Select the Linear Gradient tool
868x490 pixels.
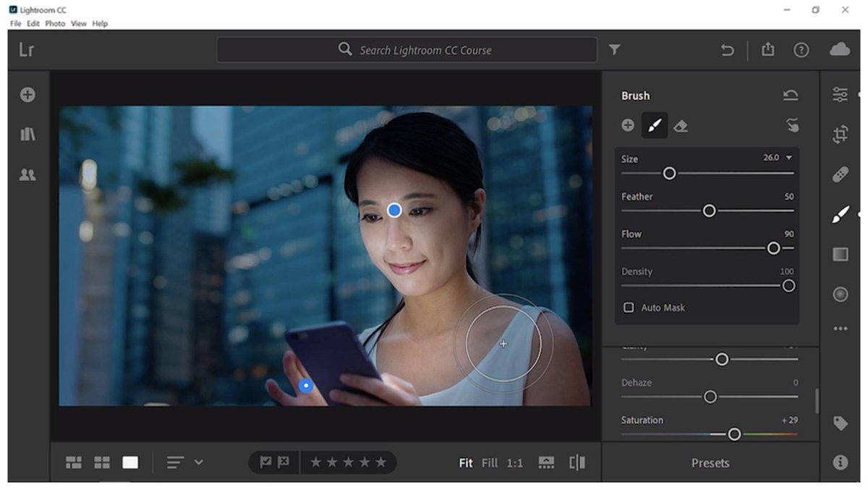pos(840,253)
